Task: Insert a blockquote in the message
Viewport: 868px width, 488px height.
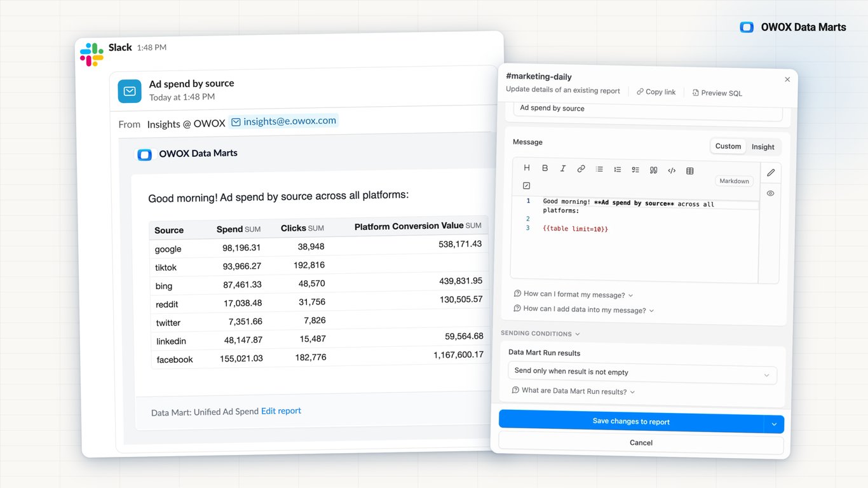Action: [x=654, y=170]
